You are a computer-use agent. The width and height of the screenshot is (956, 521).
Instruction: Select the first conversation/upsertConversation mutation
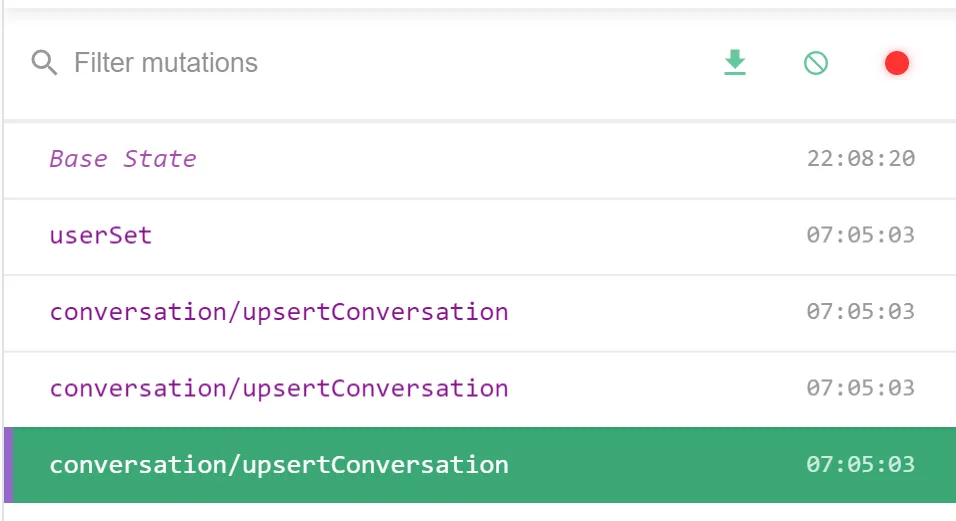coord(279,312)
